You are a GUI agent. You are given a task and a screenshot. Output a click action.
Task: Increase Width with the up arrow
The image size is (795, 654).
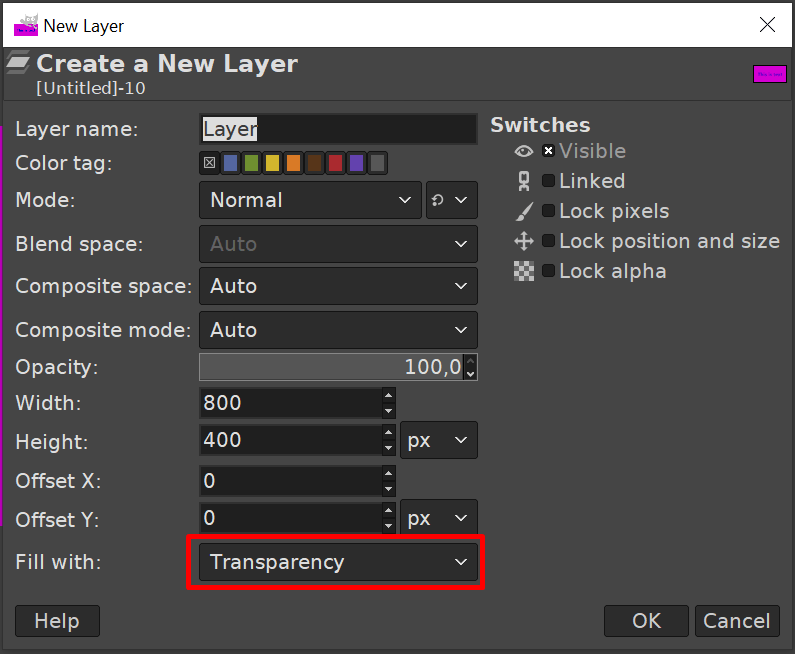click(x=388, y=395)
